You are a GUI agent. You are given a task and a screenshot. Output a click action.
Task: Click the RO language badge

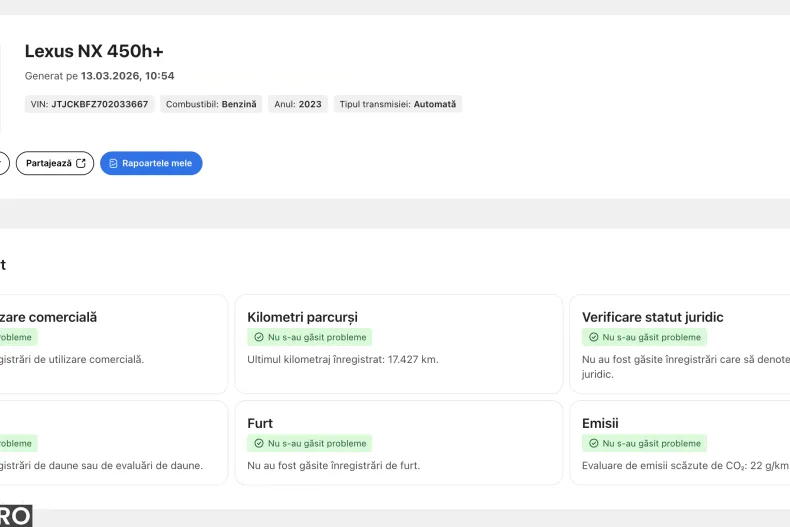[15, 516]
